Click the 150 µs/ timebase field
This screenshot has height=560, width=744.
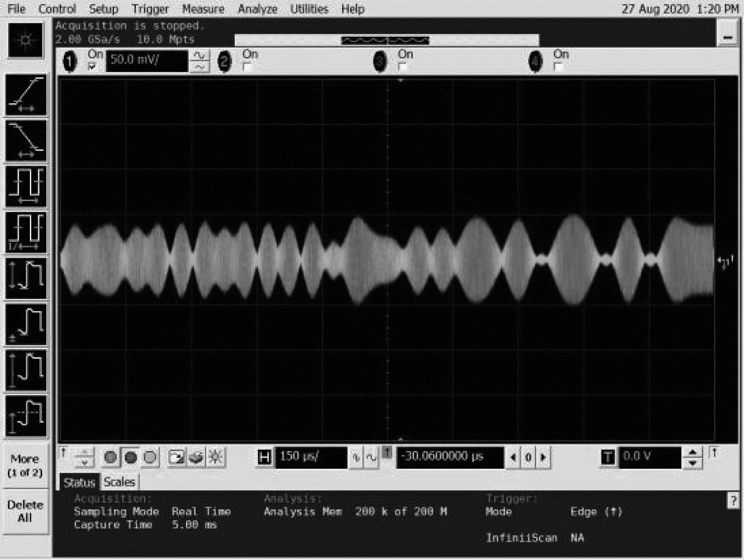pyautogui.click(x=311, y=457)
